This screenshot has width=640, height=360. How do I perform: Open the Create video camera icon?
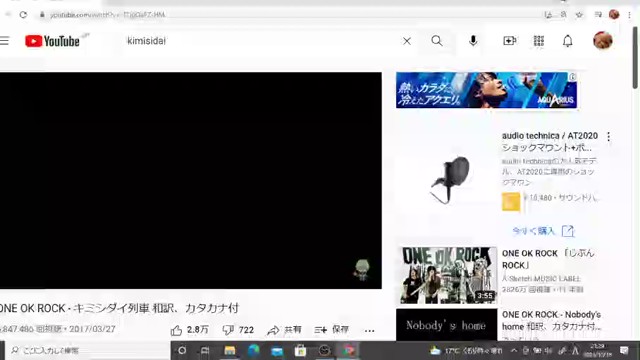coord(509,41)
